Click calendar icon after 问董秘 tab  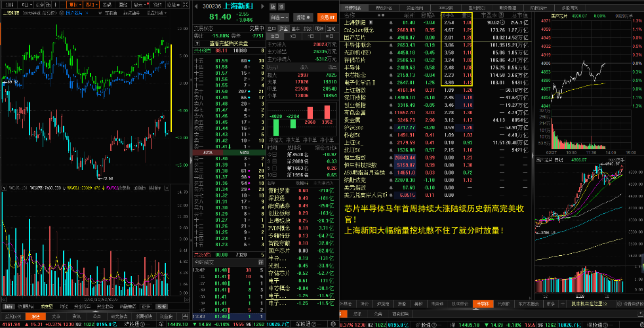coord(185,316)
